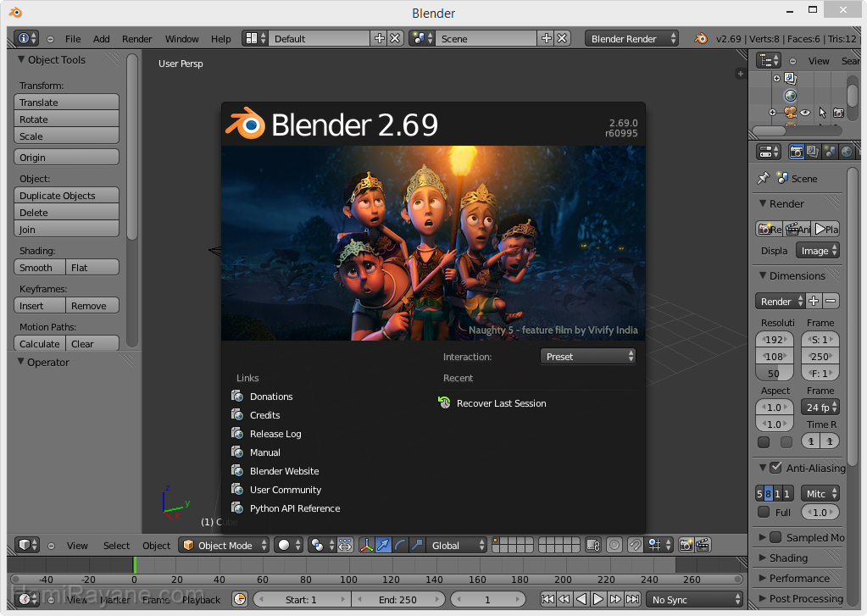Viewport: 867px width, 616px height.
Task: Toggle automatic keyframe record button
Action: click(x=239, y=599)
